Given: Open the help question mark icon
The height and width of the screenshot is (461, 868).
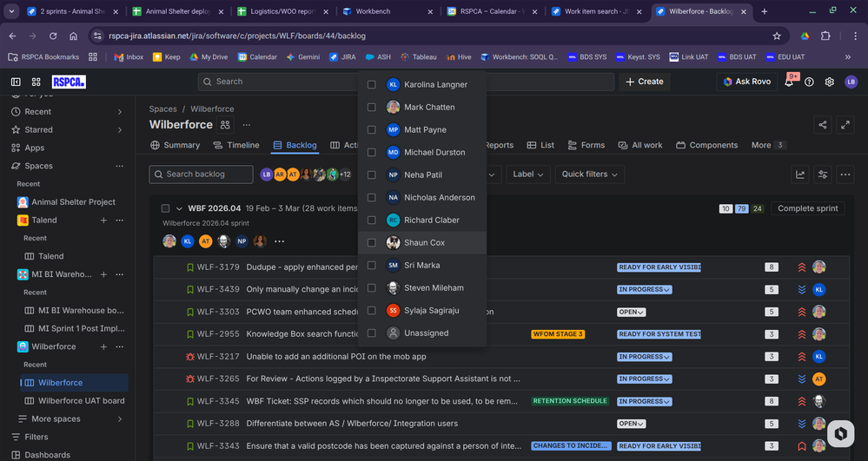Looking at the screenshot, I should point(809,82).
